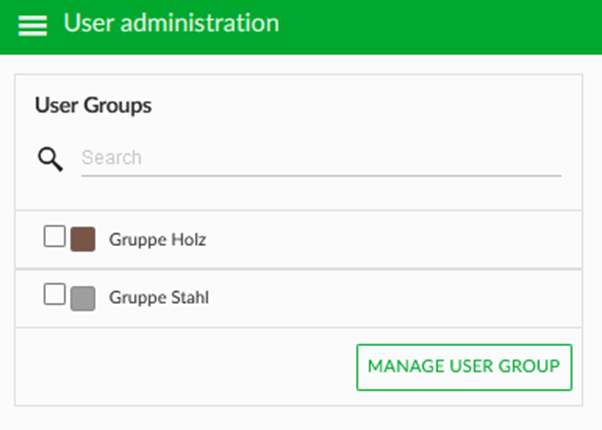Viewport: 602px width, 430px height.
Task: Click empty space in the green header bar
Action: point(442,26)
